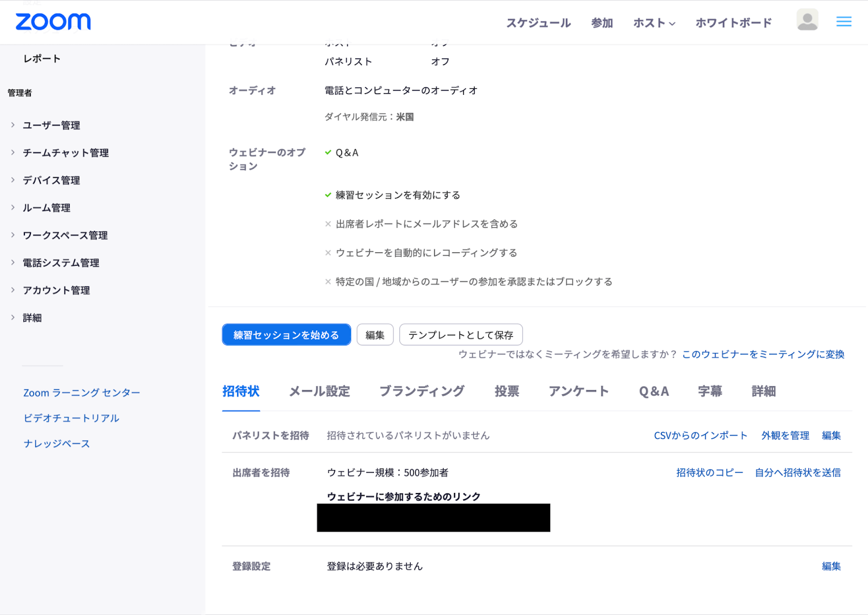This screenshot has height=615, width=868.
Task: Open the user profile avatar
Action: tap(807, 20)
